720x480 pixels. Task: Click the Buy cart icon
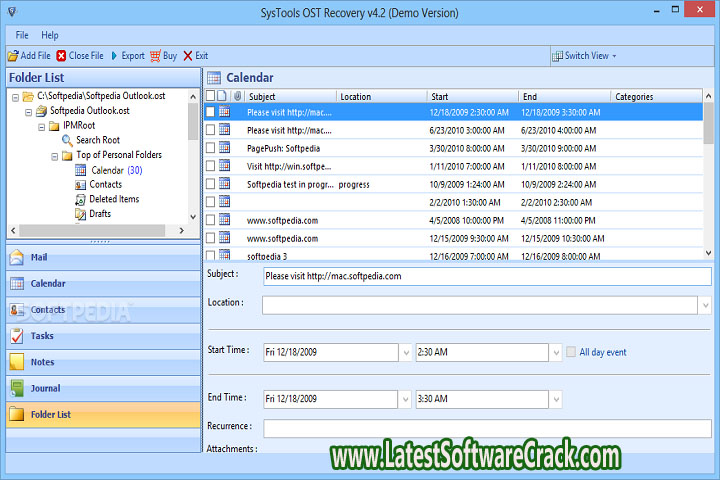[x=156, y=56]
